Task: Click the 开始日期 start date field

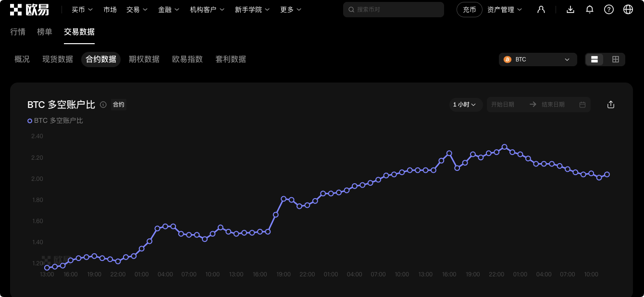Action: tap(503, 105)
